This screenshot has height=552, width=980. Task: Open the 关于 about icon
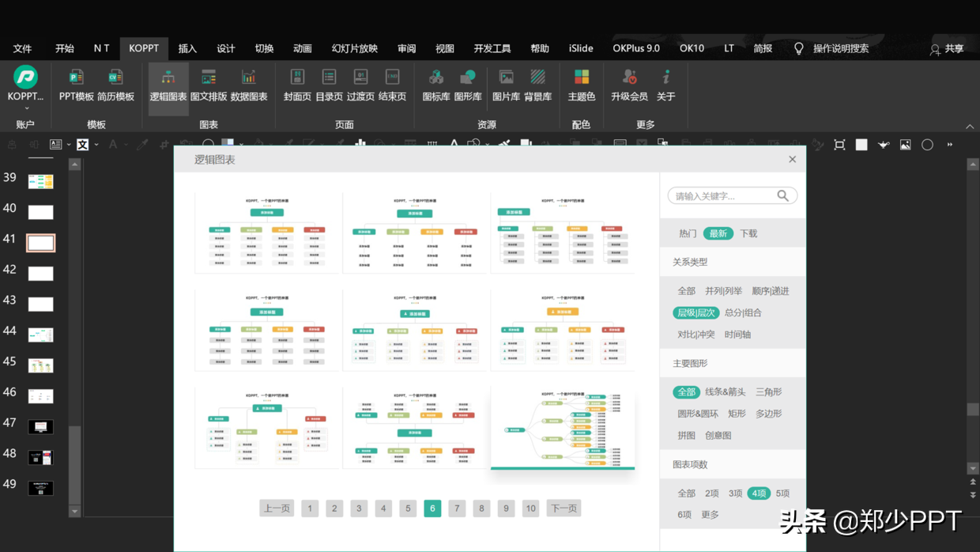(x=666, y=77)
